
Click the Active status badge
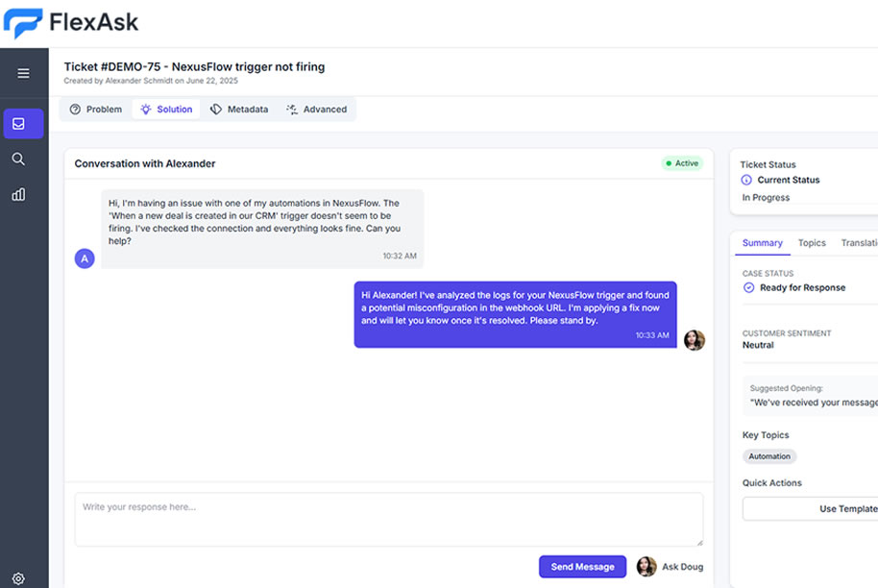click(682, 163)
